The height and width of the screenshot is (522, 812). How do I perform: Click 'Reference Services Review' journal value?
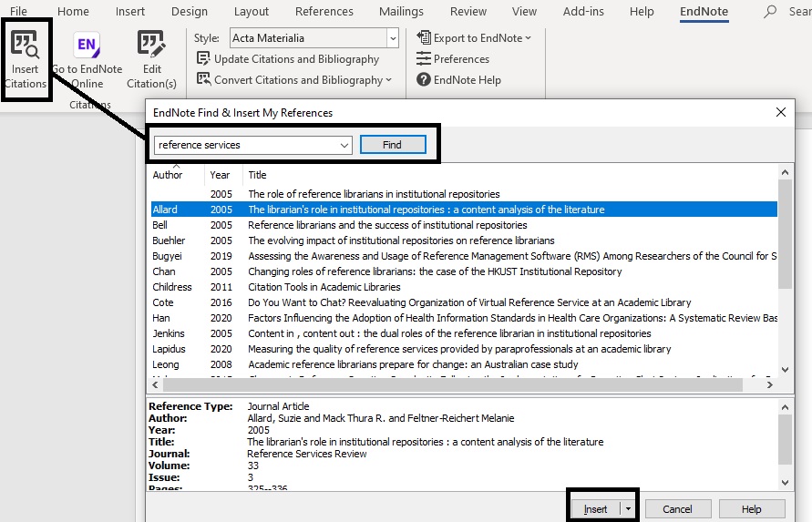[306, 454]
